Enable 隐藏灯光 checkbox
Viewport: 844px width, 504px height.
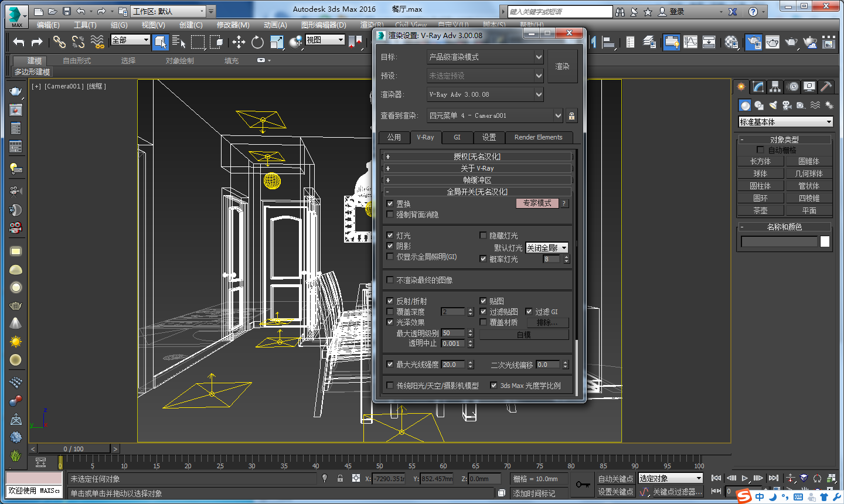pyautogui.click(x=483, y=236)
